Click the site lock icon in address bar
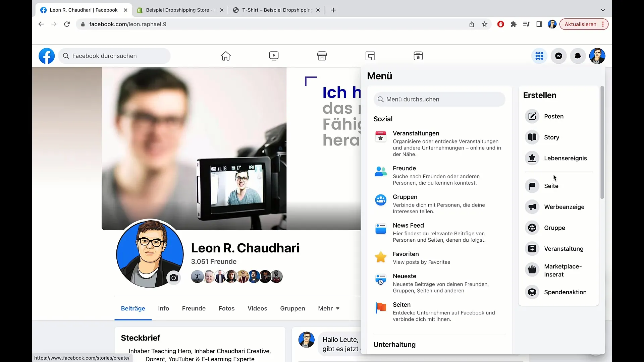644x362 pixels. click(x=83, y=24)
